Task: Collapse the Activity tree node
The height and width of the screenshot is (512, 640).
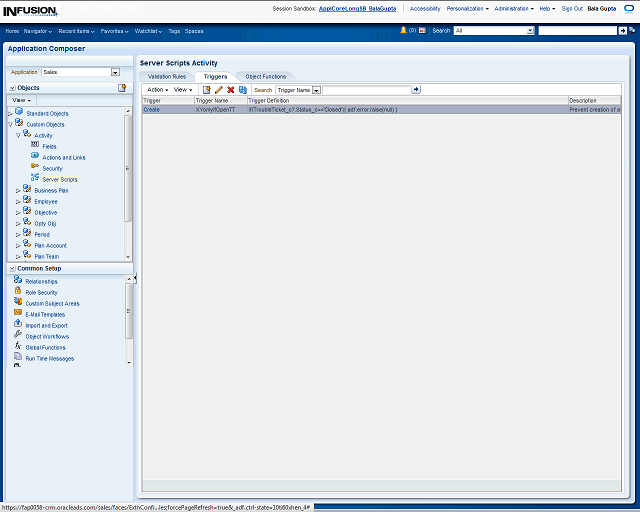Action: point(18,136)
